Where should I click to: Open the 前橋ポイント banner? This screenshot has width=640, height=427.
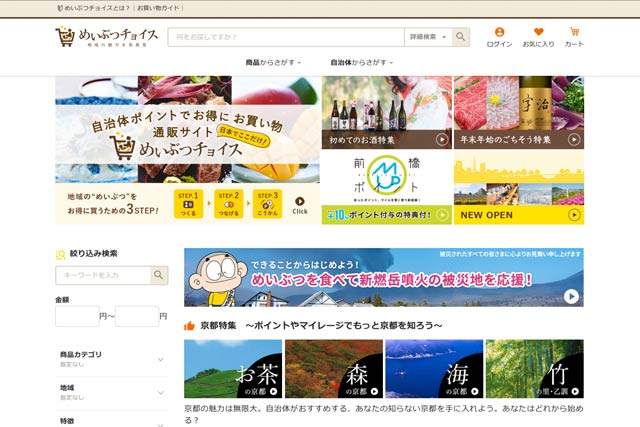387,187
